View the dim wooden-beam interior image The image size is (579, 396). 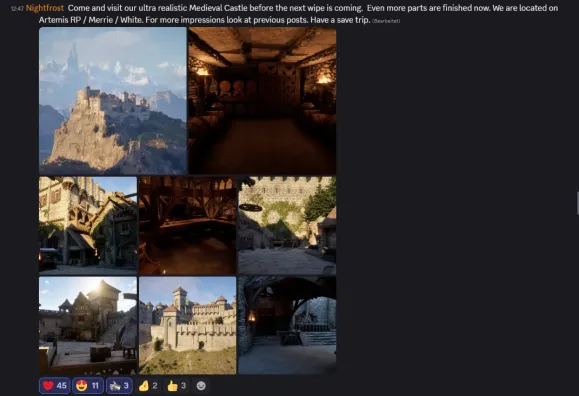tap(188, 225)
